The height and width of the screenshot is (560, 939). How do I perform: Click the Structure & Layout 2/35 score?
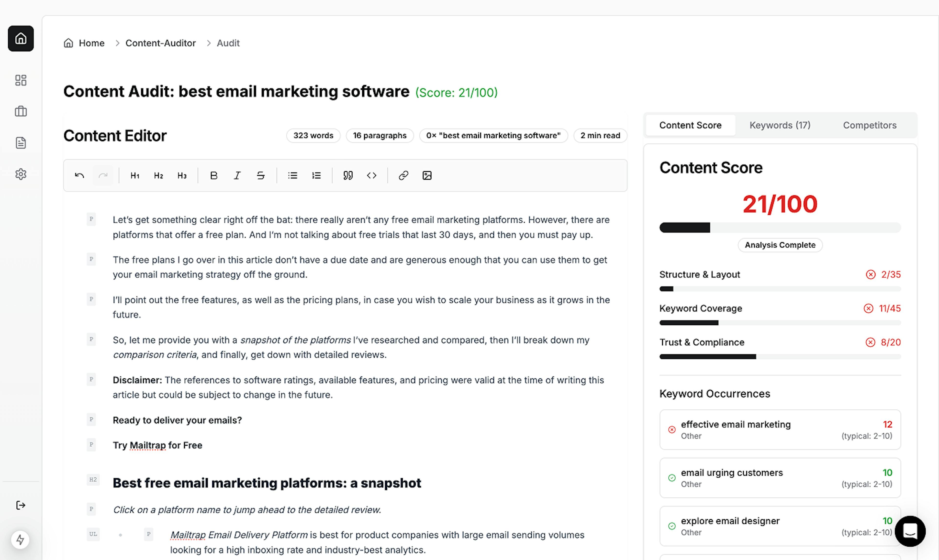tap(891, 274)
